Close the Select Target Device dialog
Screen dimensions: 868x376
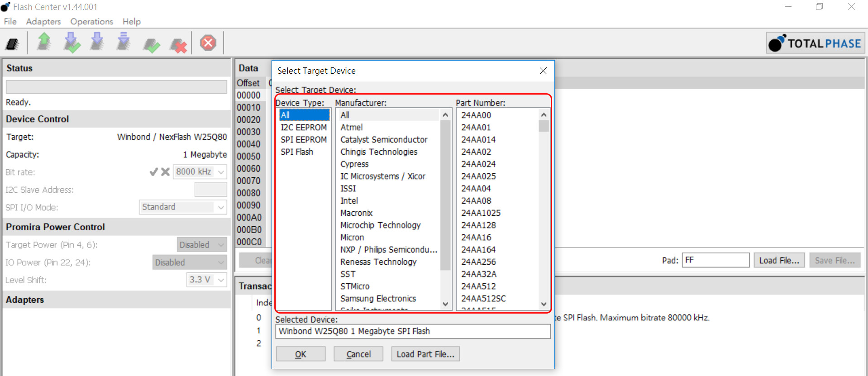[543, 71]
